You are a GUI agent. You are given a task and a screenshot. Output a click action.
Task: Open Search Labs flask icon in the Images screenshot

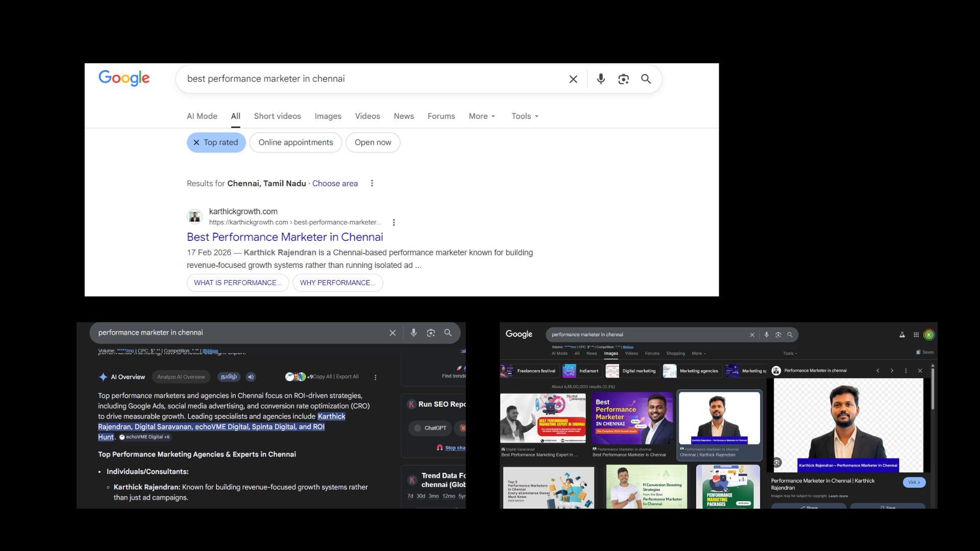pos(902,335)
